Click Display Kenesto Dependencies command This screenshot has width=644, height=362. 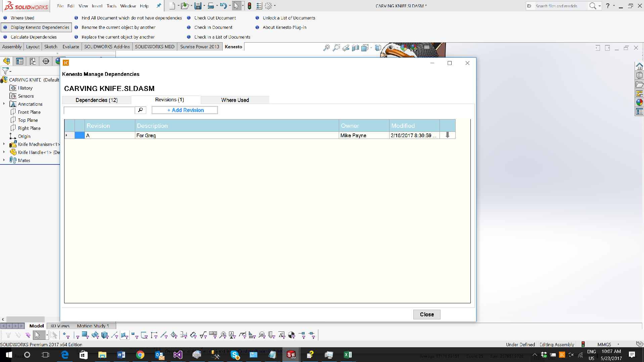click(x=37, y=28)
